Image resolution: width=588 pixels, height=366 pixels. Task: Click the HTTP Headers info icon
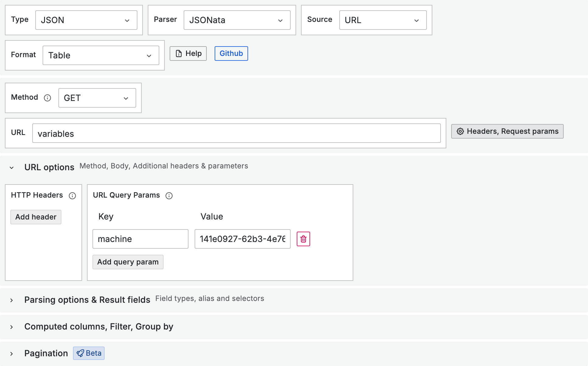pos(72,196)
